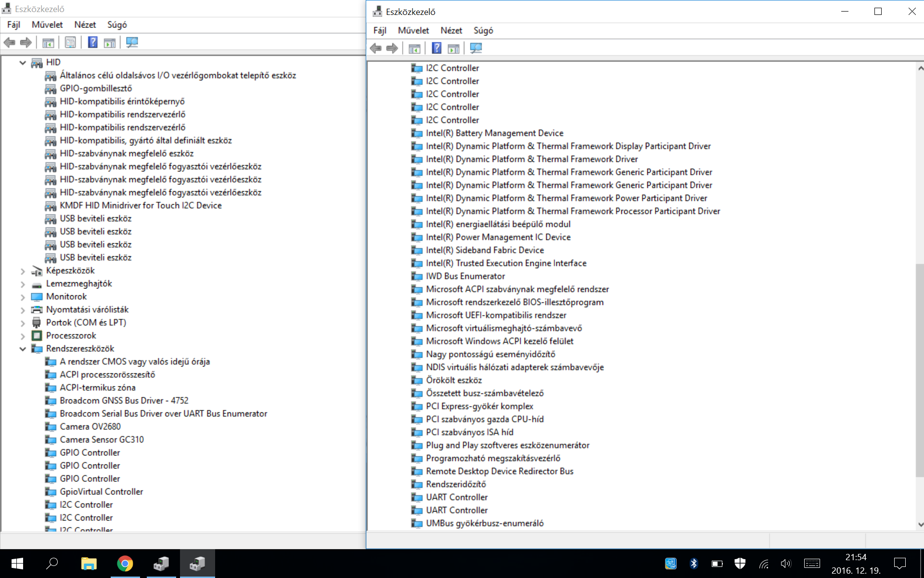Click battery tray icon
This screenshot has height=578, width=924.
pyautogui.click(x=717, y=563)
